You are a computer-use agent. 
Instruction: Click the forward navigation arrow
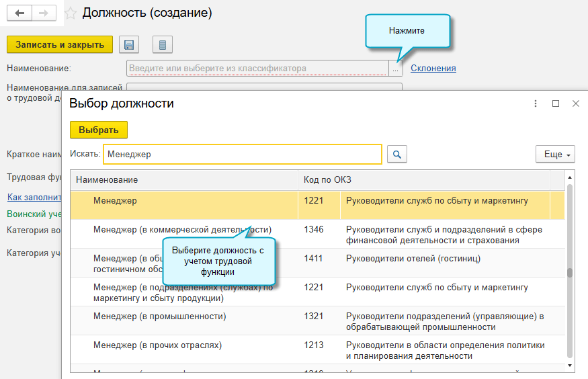(x=44, y=13)
